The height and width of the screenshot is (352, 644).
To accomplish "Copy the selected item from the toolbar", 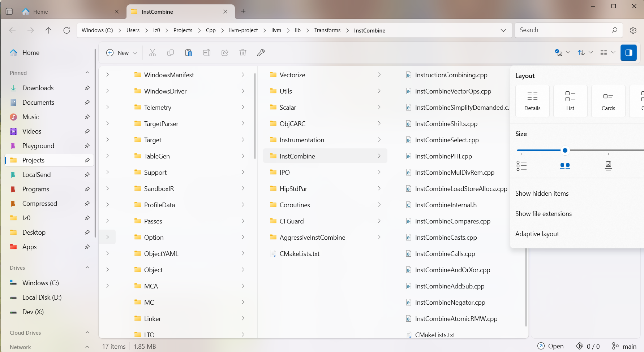I will click(x=171, y=53).
